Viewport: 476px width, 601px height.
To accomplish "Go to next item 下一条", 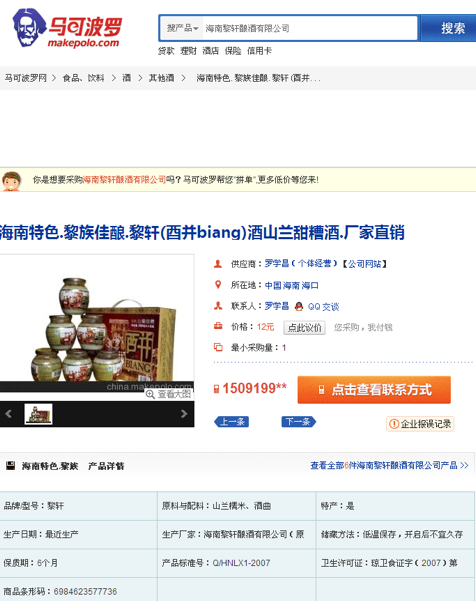I will [299, 422].
